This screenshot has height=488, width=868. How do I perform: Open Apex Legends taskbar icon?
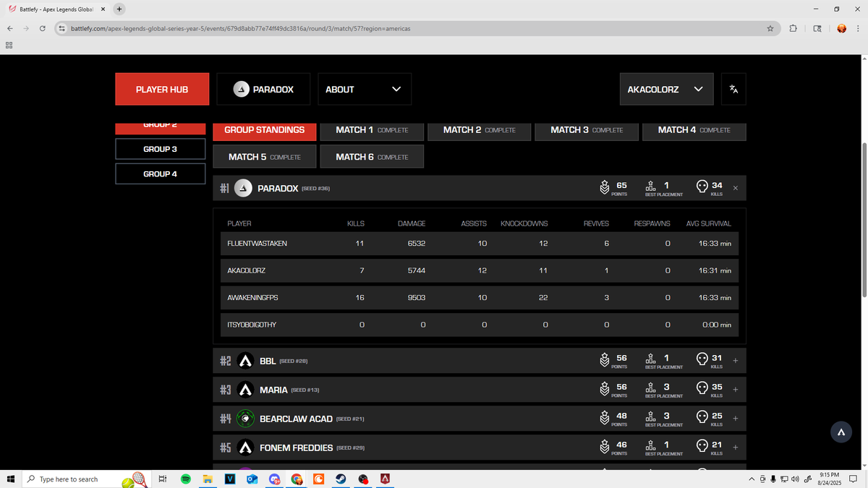386,479
